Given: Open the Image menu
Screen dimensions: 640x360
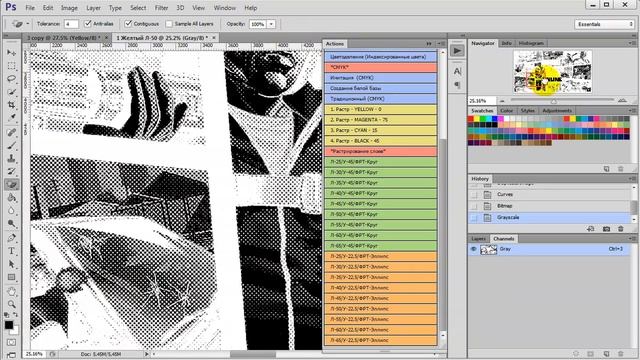Looking at the screenshot, I should pos(69,8).
